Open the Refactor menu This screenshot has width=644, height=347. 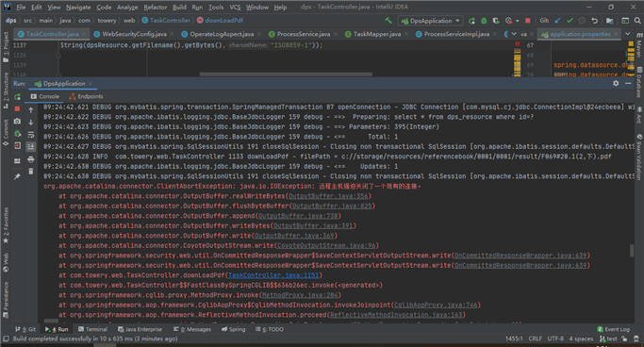tap(156, 7)
